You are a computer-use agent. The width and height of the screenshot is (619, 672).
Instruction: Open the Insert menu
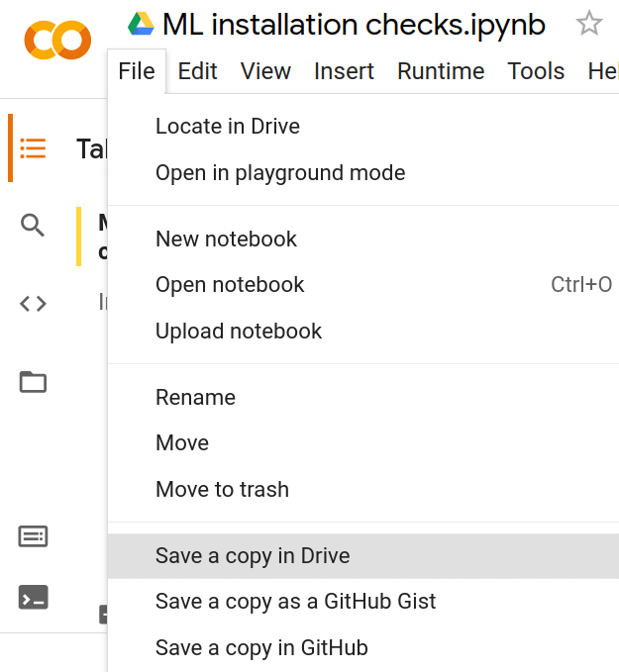pyautogui.click(x=344, y=71)
